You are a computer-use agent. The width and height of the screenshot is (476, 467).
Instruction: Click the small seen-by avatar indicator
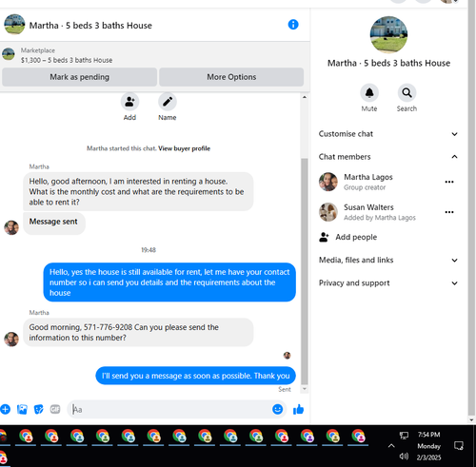point(288,356)
